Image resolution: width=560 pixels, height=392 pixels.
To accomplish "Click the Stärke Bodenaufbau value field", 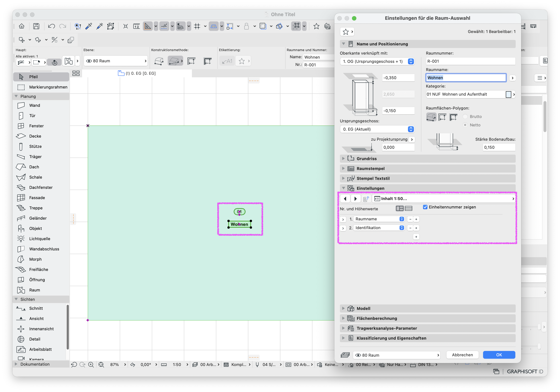I will point(499,147).
